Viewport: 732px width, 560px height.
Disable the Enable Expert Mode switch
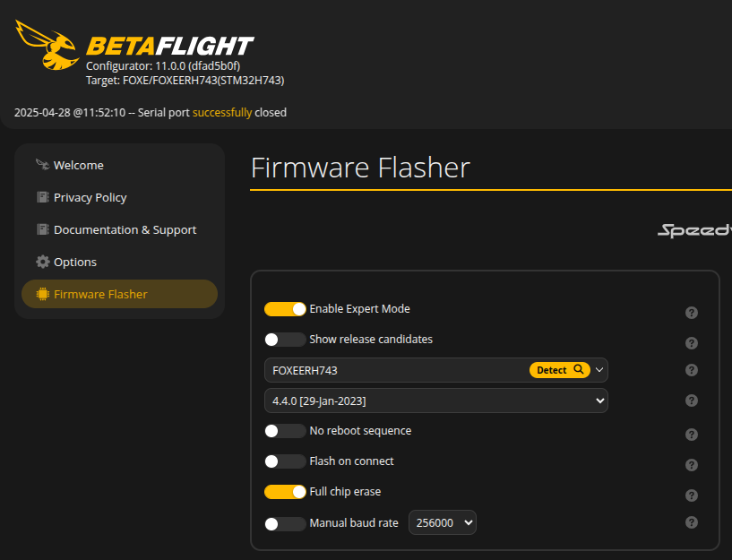pos(285,309)
